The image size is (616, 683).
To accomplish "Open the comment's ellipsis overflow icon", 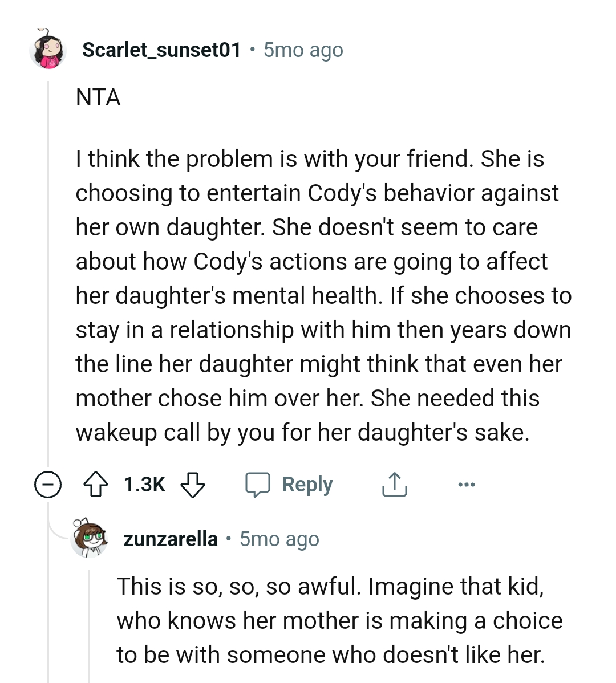I will pyautogui.click(x=467, y=484).
